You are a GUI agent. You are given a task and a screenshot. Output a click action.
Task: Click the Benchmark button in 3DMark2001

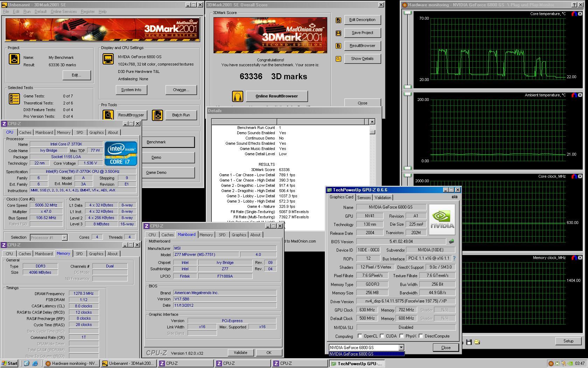168,142
